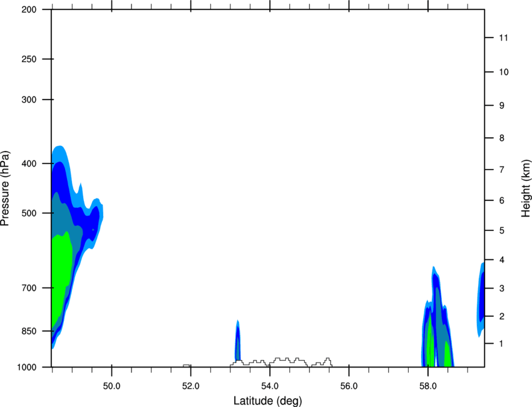Click the large green contour at left edge
Viewport: 532px width, 407px height.
click(62, 272)
